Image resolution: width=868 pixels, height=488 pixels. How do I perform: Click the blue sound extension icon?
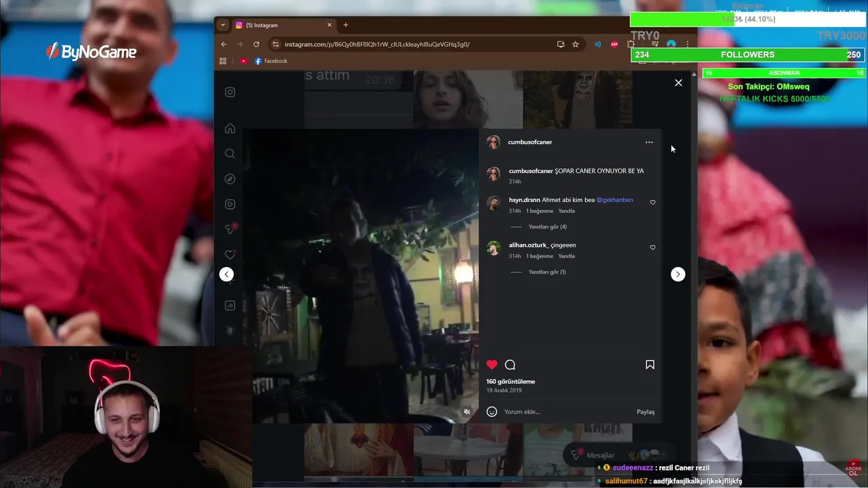pos(598,44)
